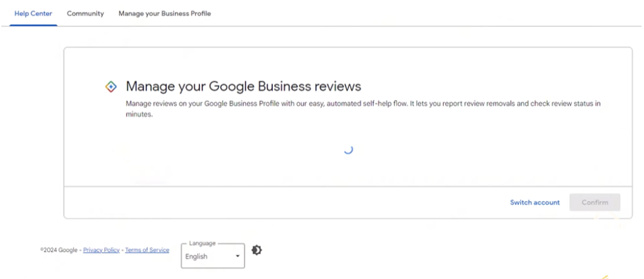Go to Manage your Business Profile tab
This screenshot has width=644, height=279.
coord(164,13)
